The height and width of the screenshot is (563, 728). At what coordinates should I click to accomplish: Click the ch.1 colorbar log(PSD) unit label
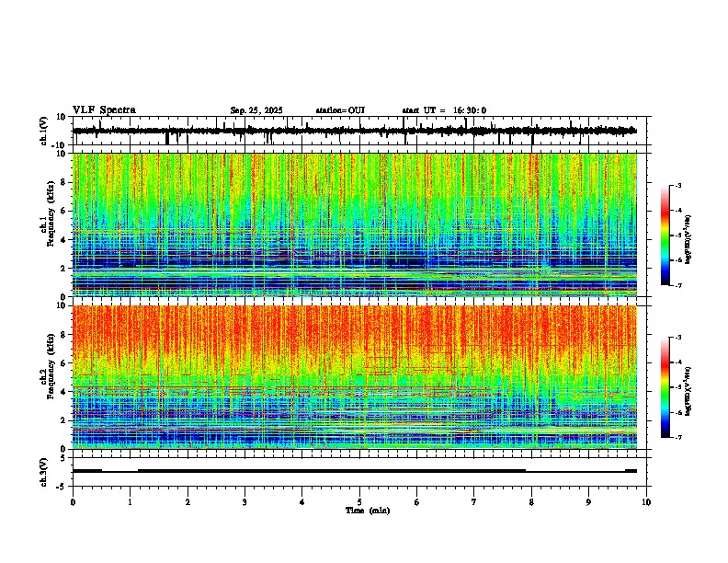688,240
